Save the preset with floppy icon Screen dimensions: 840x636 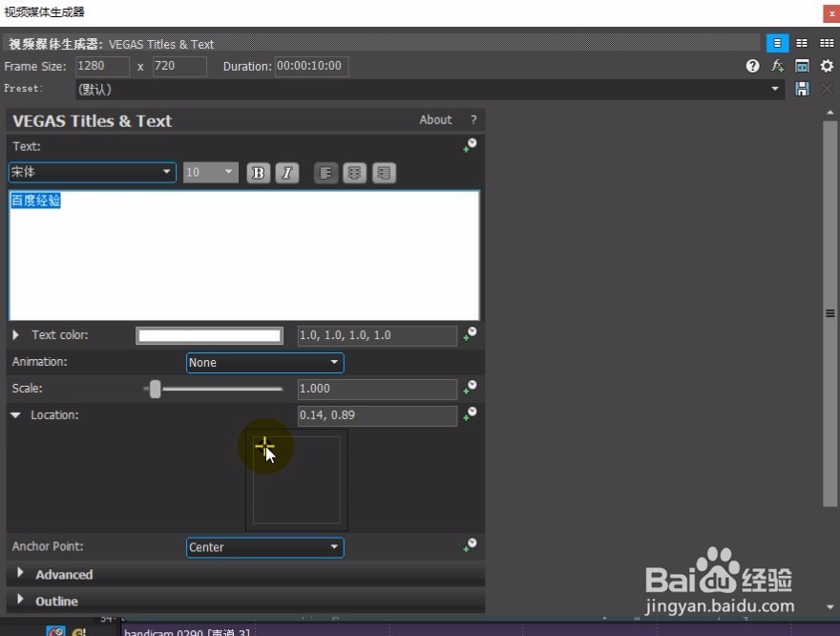pos(802,89)
